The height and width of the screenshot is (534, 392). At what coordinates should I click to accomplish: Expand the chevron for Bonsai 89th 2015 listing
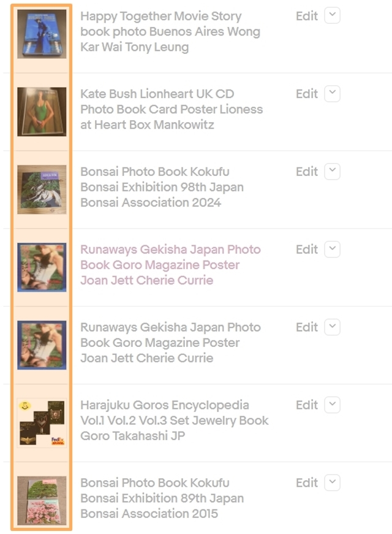click(x=333, y=483)
